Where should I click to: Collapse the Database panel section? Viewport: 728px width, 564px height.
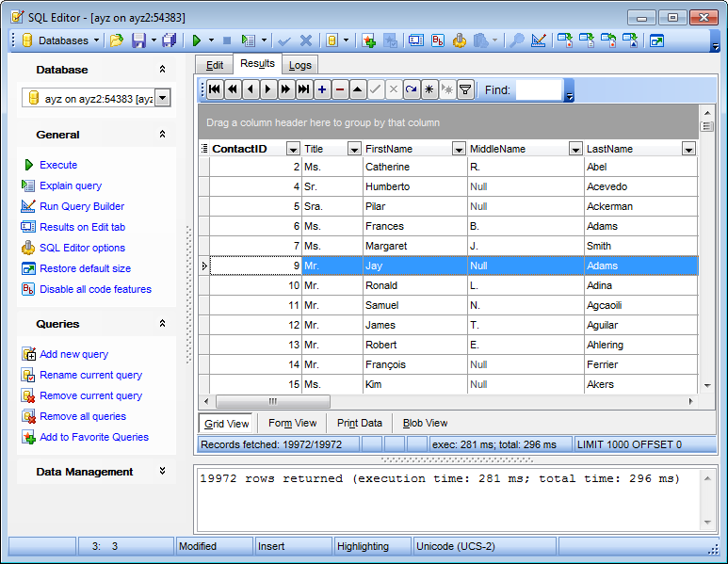pyautogui.click(x=163, y=69)
